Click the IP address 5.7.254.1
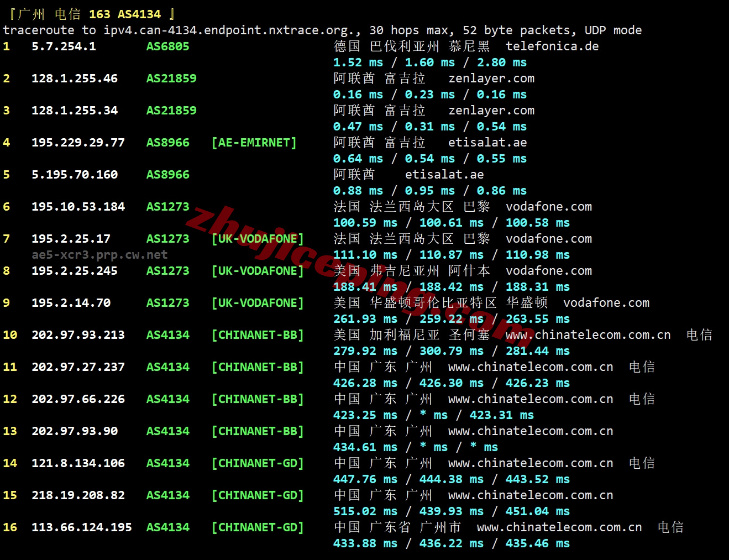Screen dimensions: 729x560 [64, 46]
